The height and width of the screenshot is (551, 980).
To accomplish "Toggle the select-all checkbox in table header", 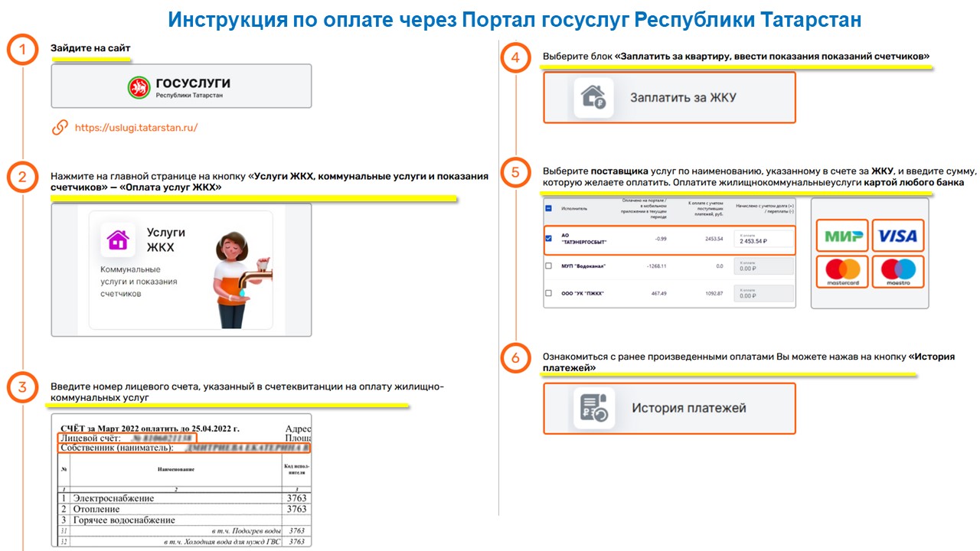I will tap(548, 207).
